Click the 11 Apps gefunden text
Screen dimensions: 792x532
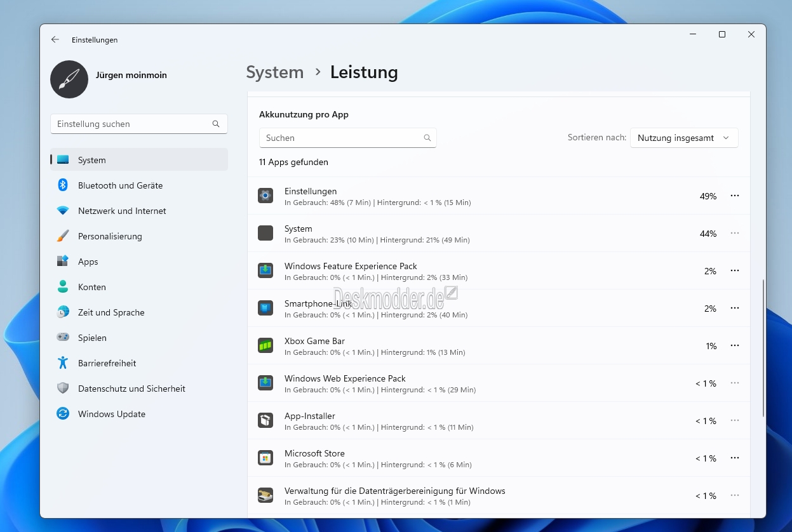(293, 162)
